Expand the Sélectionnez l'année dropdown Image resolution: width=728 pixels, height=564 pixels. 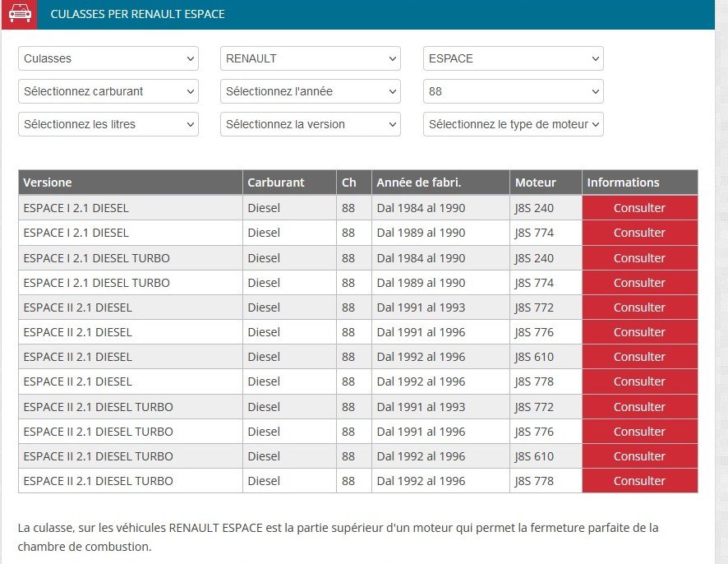(x=310, y=91)
